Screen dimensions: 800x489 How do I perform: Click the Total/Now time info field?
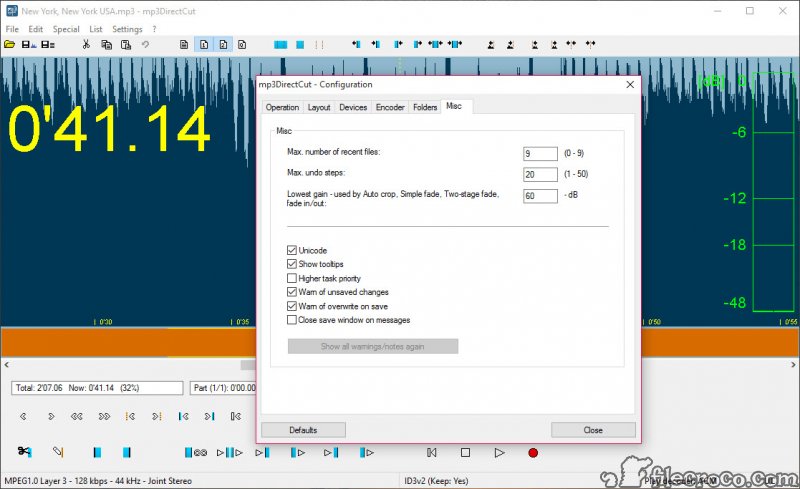pos(97,388)
